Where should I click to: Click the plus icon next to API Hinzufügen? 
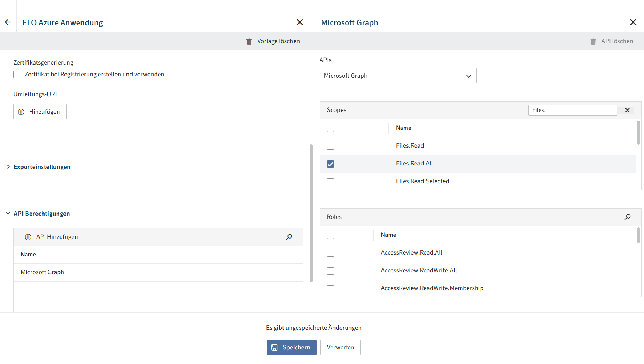click(x=28, y=237)
